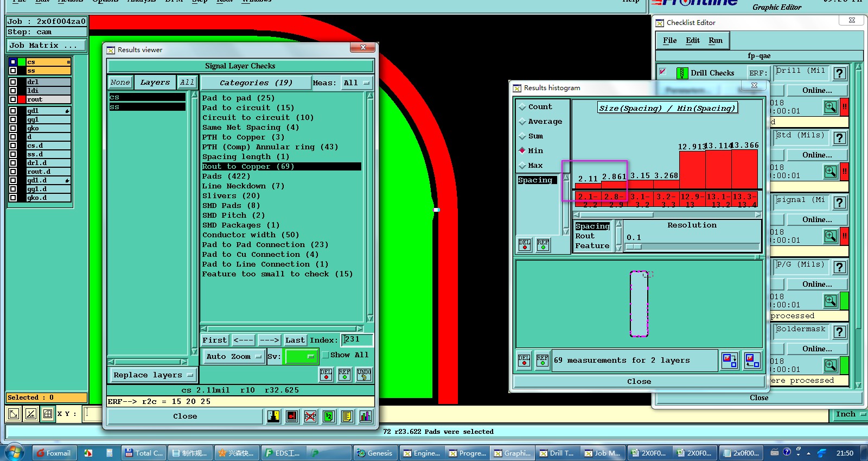Open help '?' for Std (Mils)
Screen dimensions: 868x461
click(840, 138)
